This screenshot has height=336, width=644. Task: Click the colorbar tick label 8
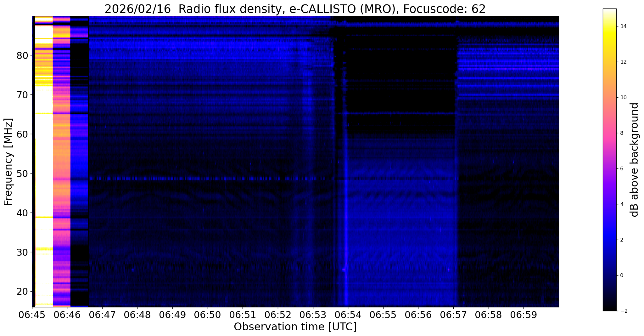coord(621,133)
